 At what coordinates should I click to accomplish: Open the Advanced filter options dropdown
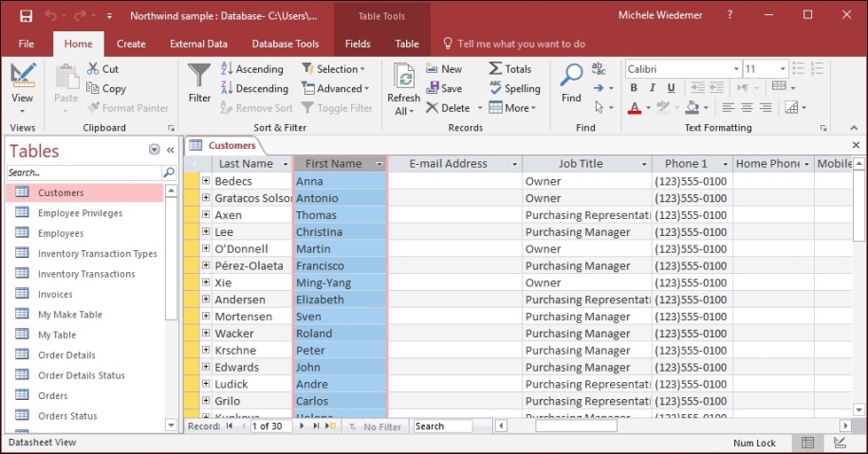(x=336, y=88)
